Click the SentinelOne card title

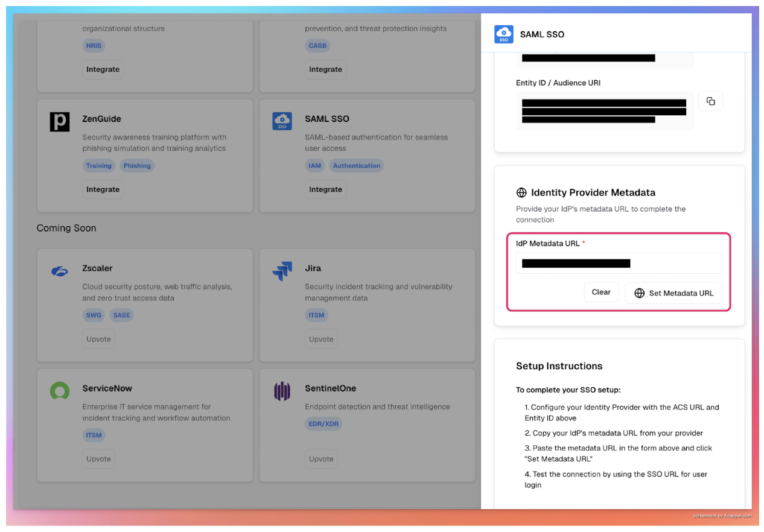pyautogui.click(x=331, y=388)
